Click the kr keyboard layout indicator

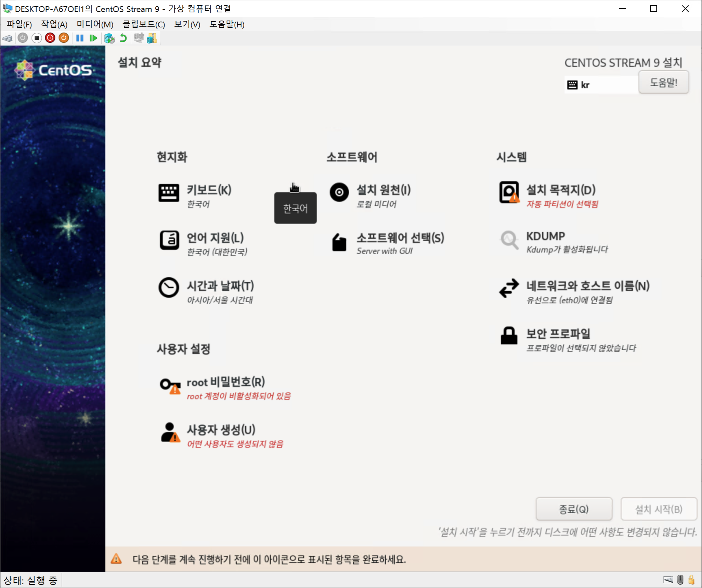click(601, 85)
